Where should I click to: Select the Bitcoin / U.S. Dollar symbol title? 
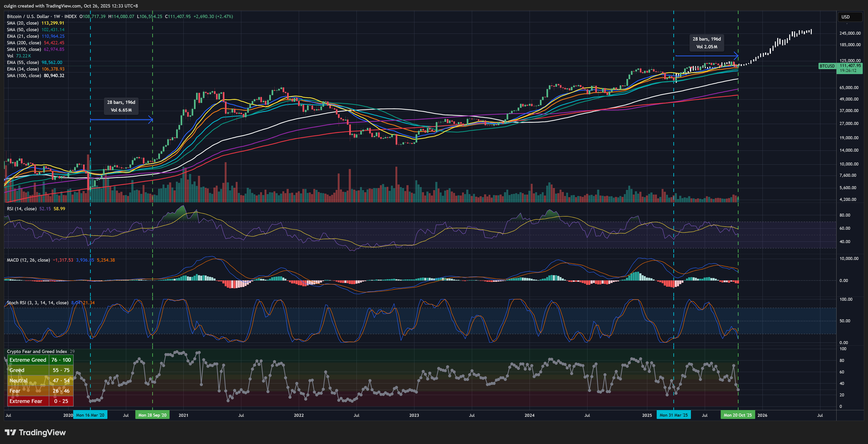pyautogui.click(x=29, y=16)
